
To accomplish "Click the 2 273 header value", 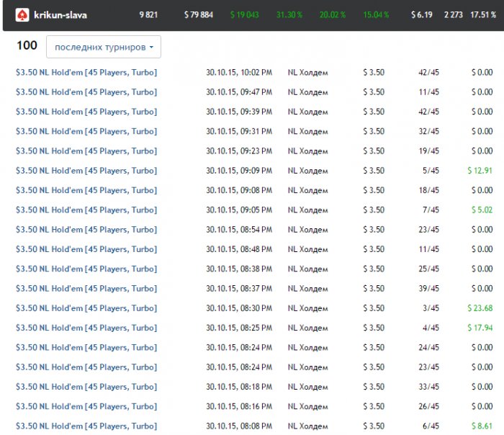I will [453, 15].
